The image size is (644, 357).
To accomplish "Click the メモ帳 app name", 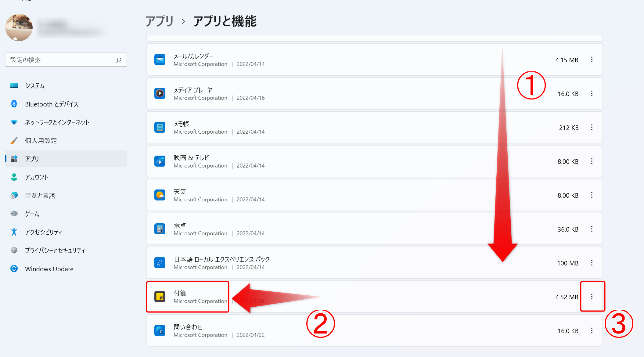I will click(x=182, y=124).
